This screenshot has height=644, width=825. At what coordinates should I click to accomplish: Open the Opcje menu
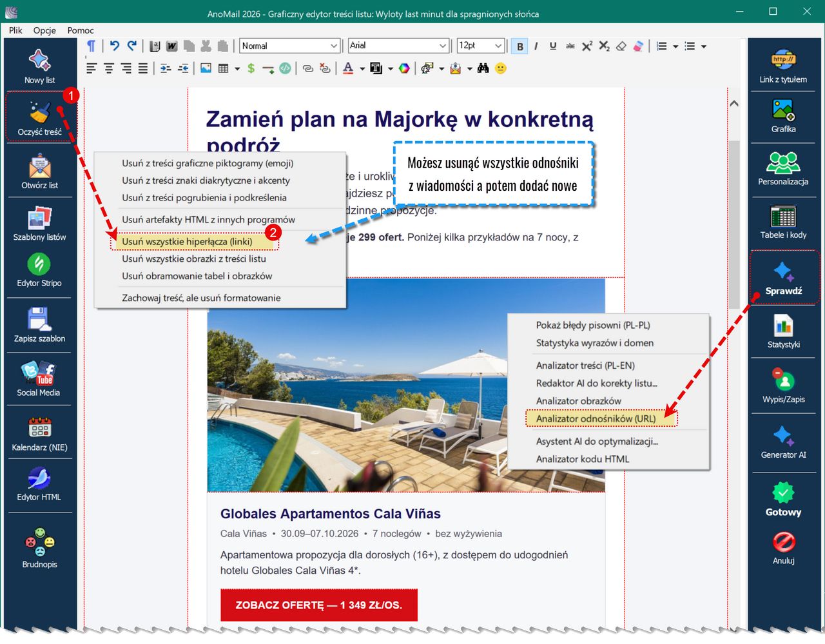pyautogui.click(x=44, y=30)
